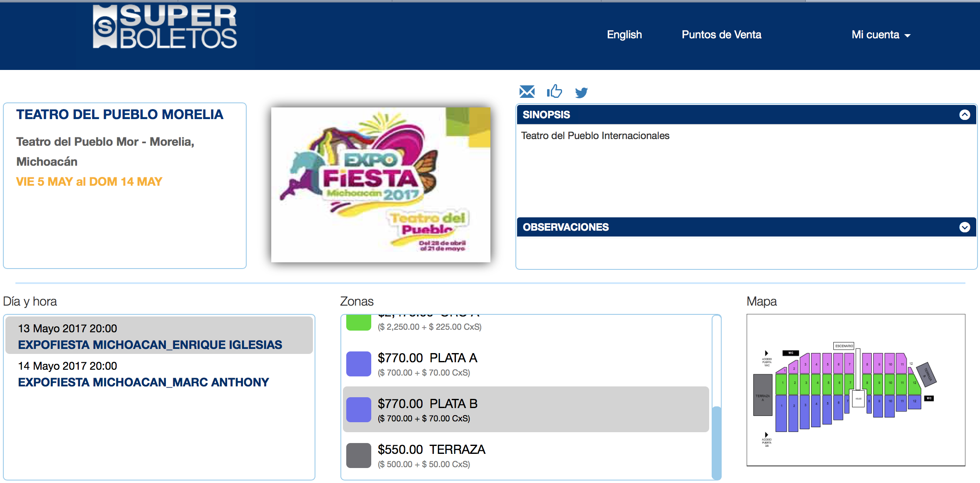
Task: Expand the OBSERVACIONES section chevron
Action: pyautogui.click(x=965, y=227)
